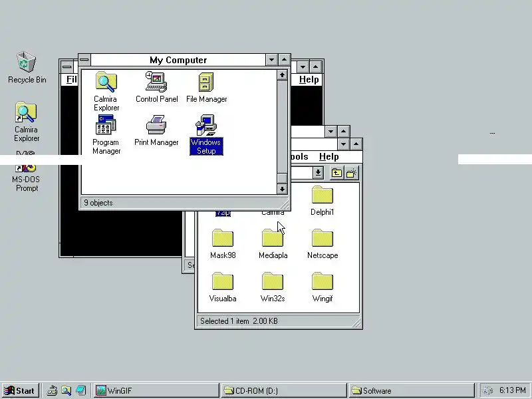Open My Computer window control menu box
The height and width of the screenshot is (399, 532).
click(84, 60)
